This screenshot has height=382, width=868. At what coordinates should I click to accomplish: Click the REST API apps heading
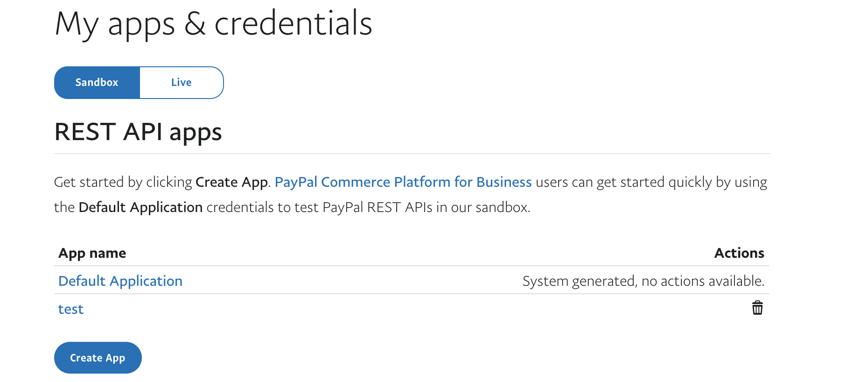[x=138, y=132]
